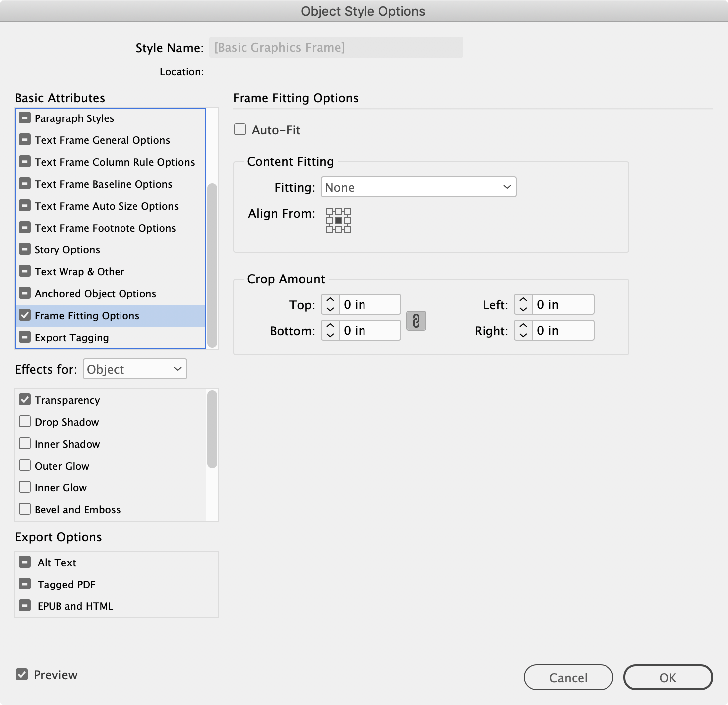Click the Cancel button

(x=568, y=677)
